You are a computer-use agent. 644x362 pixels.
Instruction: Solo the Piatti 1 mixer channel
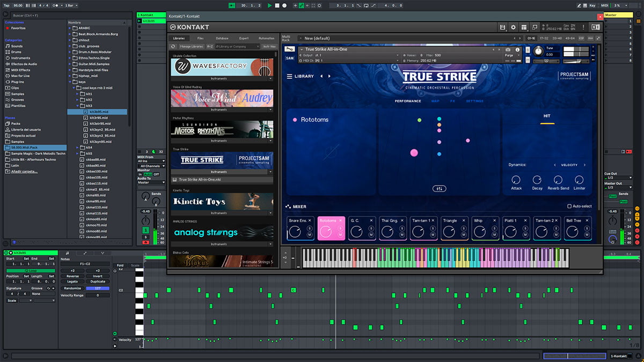[x=526, y=228]
